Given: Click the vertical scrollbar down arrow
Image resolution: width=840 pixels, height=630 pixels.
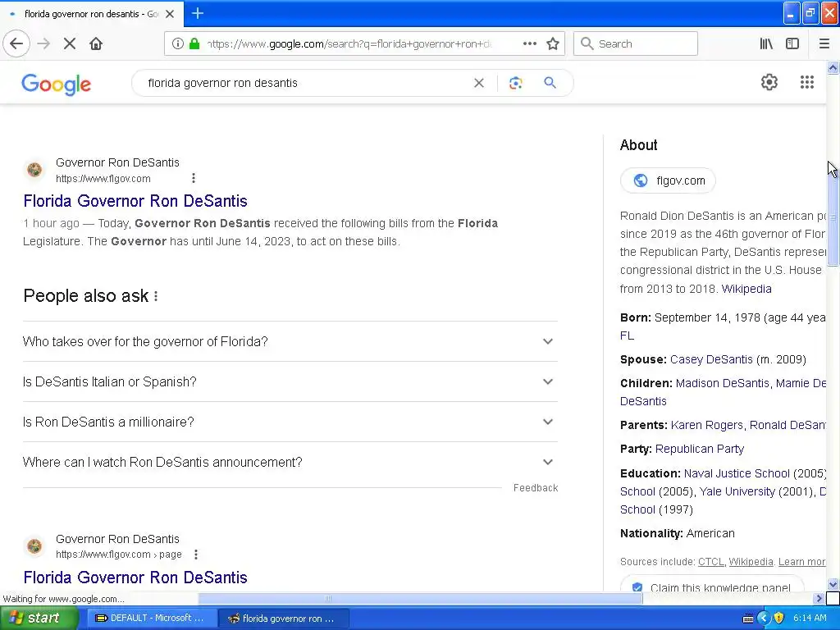Looking at the screenshot, I should tap(833, 584).
